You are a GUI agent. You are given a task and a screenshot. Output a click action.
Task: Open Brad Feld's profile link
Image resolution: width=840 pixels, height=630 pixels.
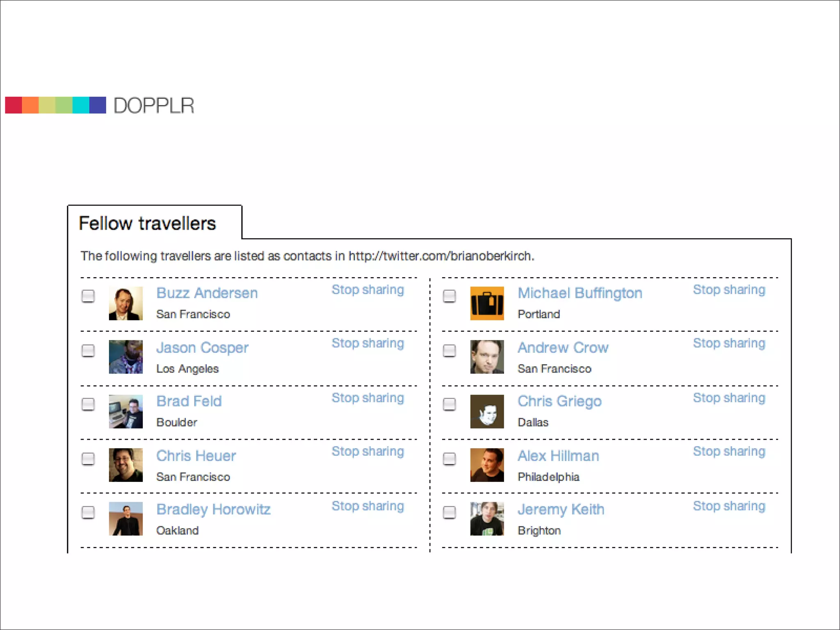[x=189, y=401]
